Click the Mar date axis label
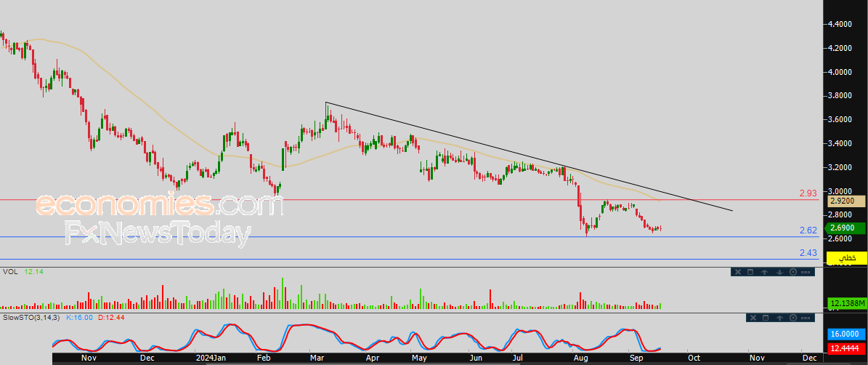The image size is (868, 365). pyautogui.click(x=317, y=358)
